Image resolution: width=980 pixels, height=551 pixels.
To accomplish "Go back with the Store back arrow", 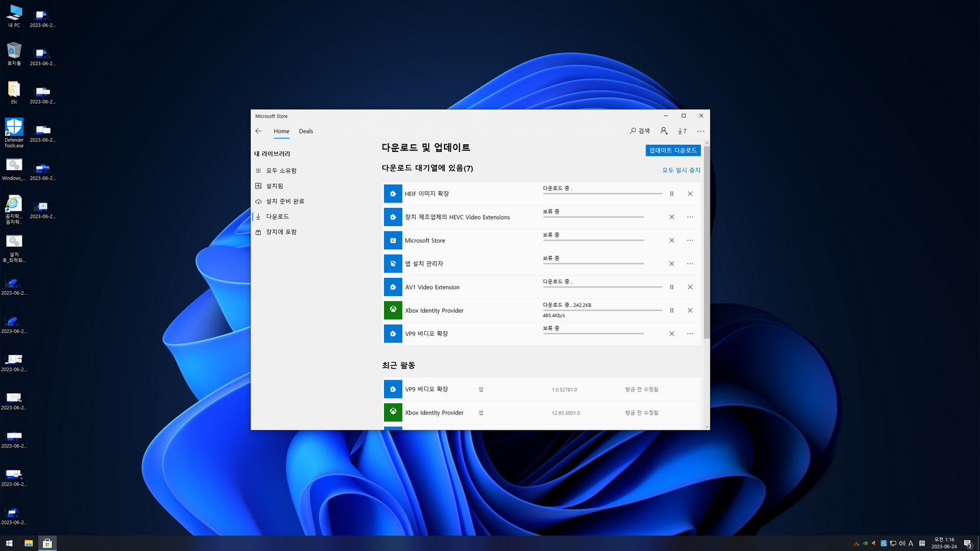I will 259,131.
